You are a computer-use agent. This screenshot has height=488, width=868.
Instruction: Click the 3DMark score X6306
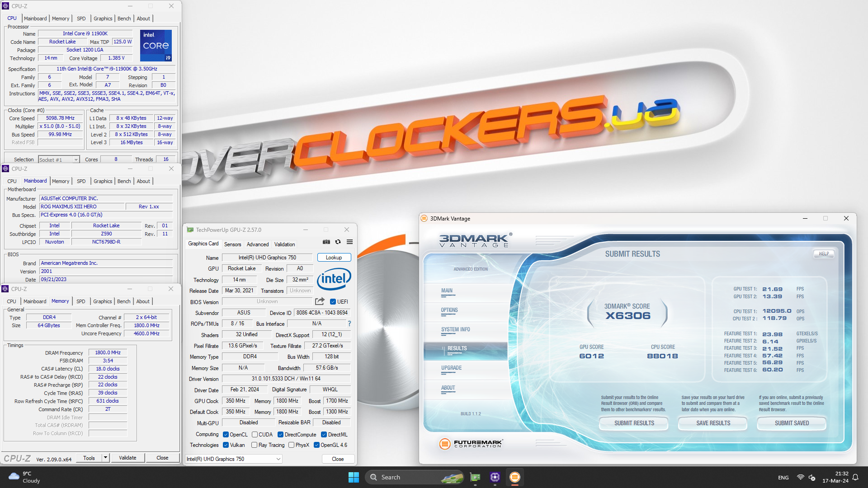(628, 316)
